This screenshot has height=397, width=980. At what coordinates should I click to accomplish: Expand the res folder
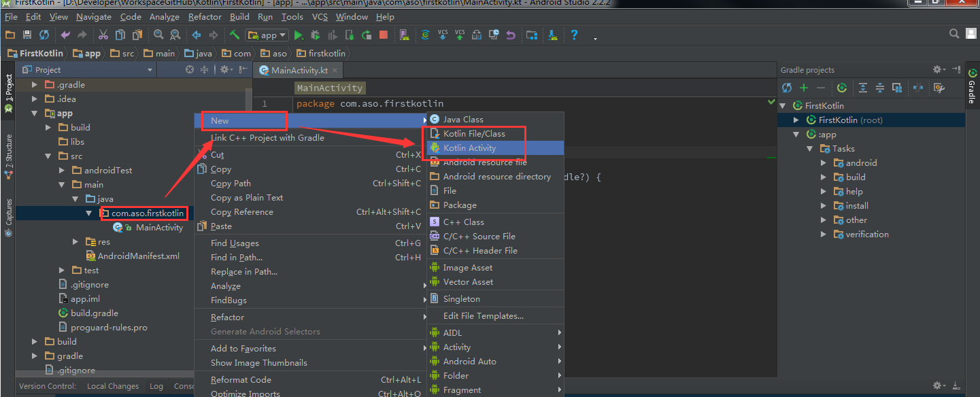coord(75,242)
